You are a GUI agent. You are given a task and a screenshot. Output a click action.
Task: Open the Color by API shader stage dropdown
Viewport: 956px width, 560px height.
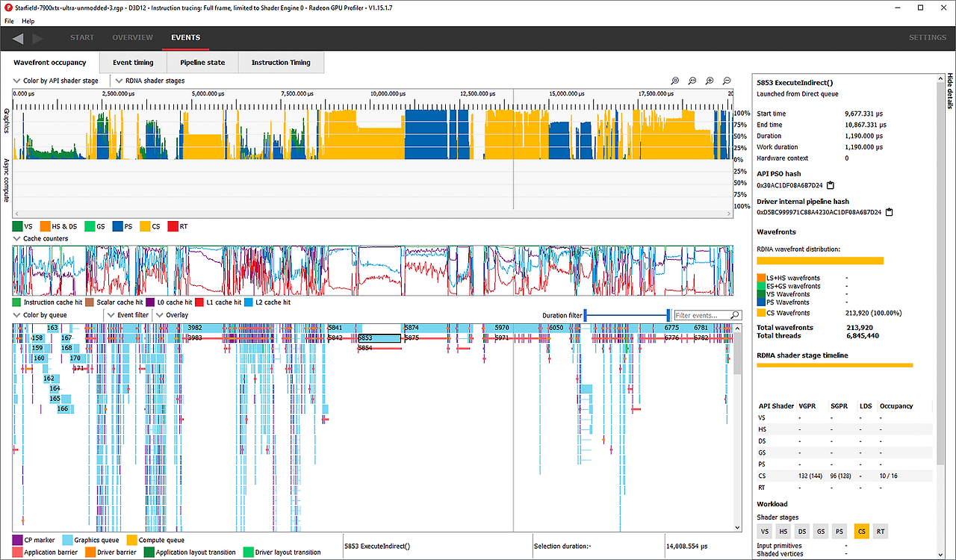point(56,81)
